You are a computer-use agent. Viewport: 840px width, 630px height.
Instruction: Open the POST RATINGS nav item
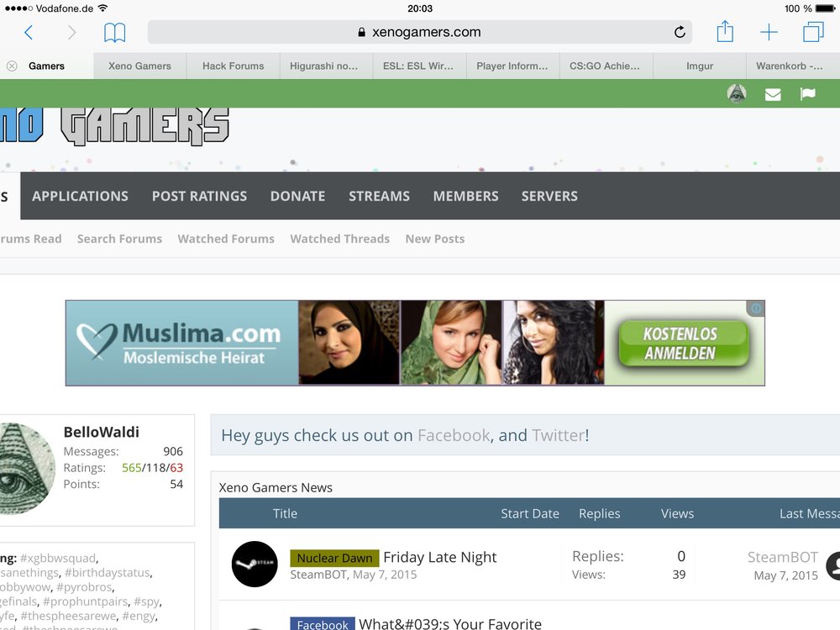coord(199,196)
